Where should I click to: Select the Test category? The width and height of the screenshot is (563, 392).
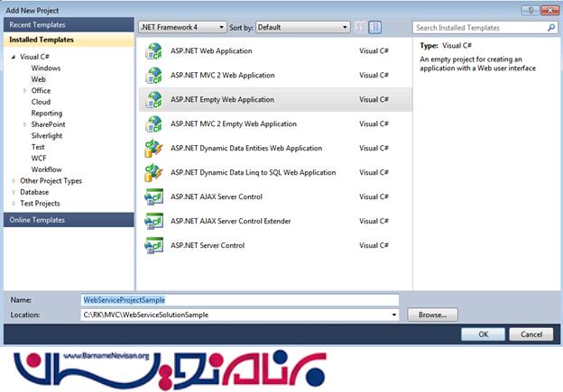point(38,147)
